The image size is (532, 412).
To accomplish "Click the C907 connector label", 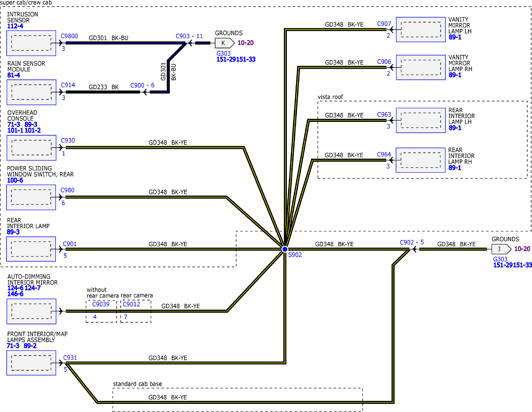I will [x=384, y=24].
